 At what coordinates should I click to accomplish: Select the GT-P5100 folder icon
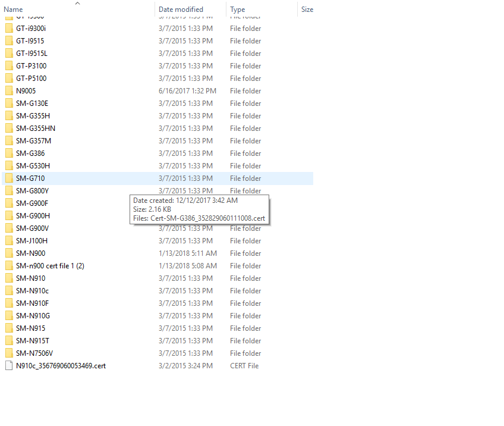tap(9, 79)
